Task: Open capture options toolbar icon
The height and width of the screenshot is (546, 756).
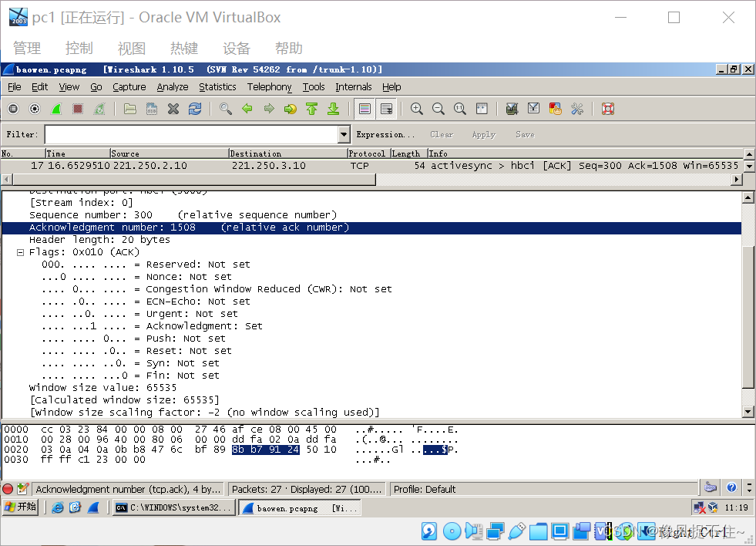Action: coord(35,109)
